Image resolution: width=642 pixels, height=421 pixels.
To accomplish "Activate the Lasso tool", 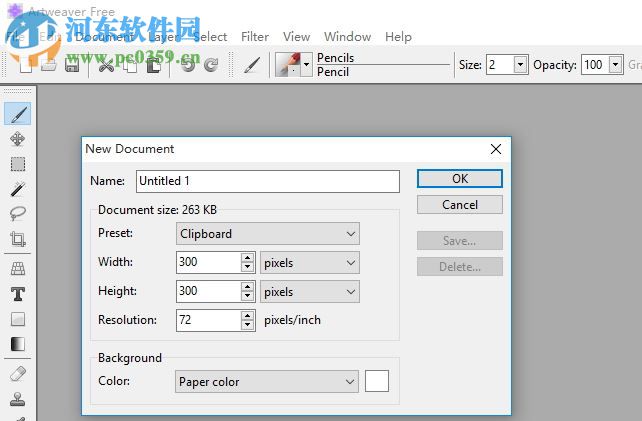I will [18, 213].
